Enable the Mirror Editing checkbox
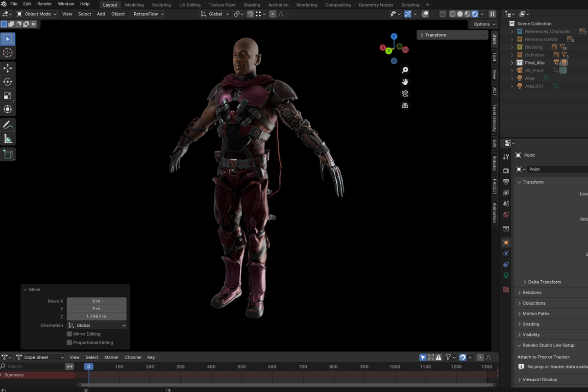 pos(70,334)
